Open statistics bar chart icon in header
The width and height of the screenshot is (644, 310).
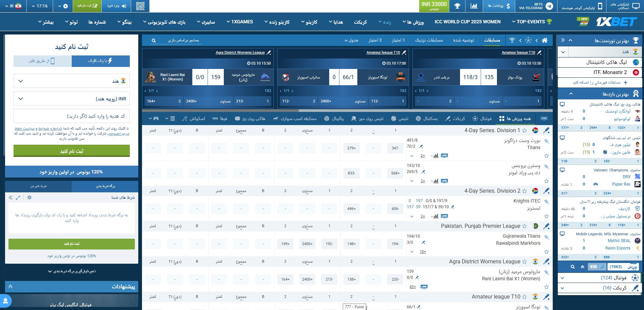click(474, 6)
